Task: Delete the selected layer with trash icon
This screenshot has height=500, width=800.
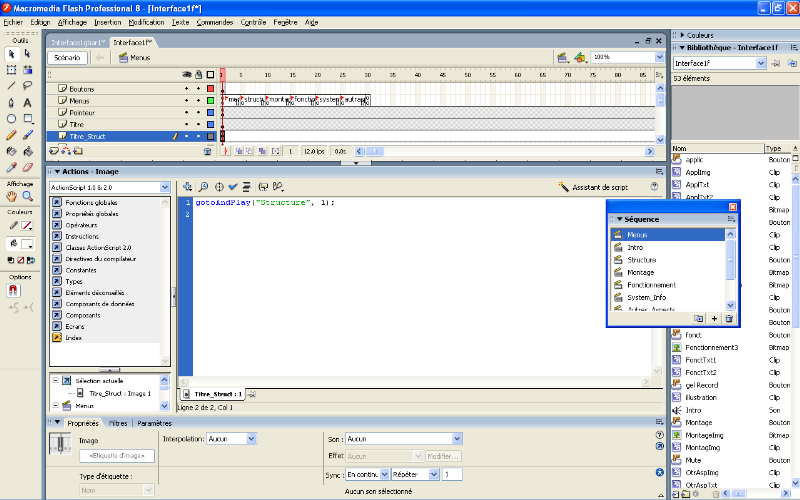Action: [x=208, y=151]
